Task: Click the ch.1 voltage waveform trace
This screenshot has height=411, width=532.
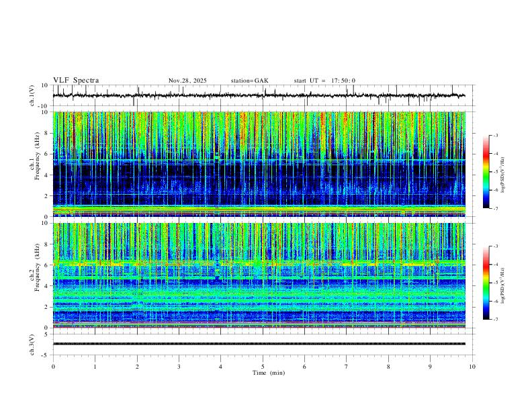Action: tap(259, 95)
